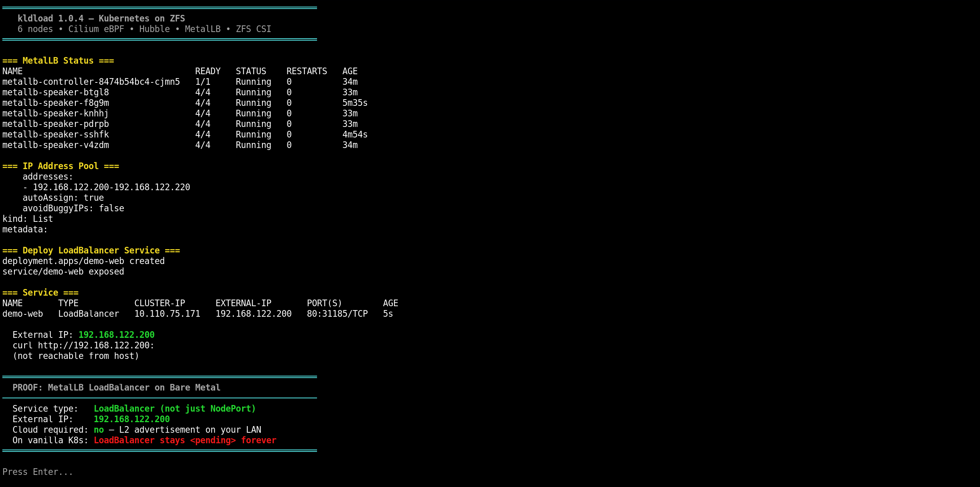Image resolution: width=980 pixels, height=487 pixels.
Task: Click 'demo-web' service name in table
Action: click(x=23, y=314)
